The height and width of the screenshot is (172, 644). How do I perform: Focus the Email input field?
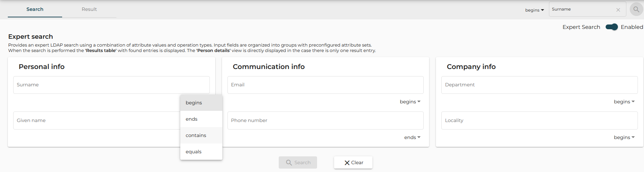pos(325,85)
